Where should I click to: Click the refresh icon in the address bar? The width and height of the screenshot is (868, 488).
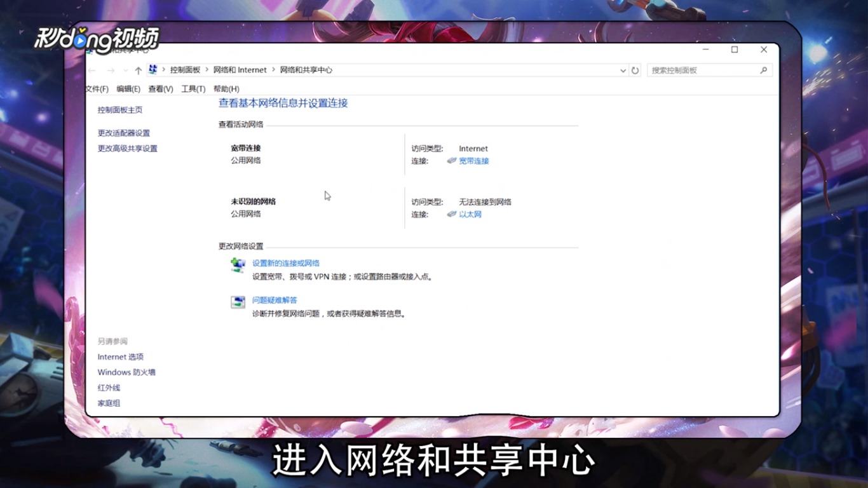[635, 71]
